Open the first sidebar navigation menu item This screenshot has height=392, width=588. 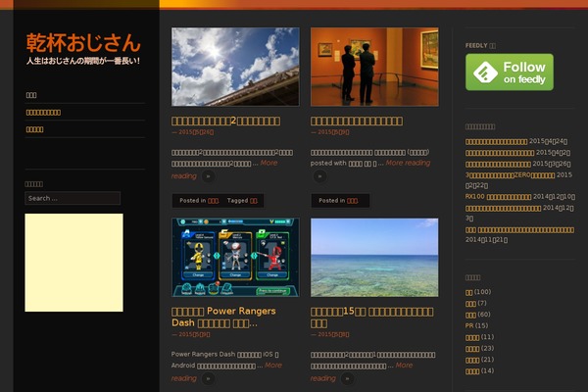[x=31, y=95]
